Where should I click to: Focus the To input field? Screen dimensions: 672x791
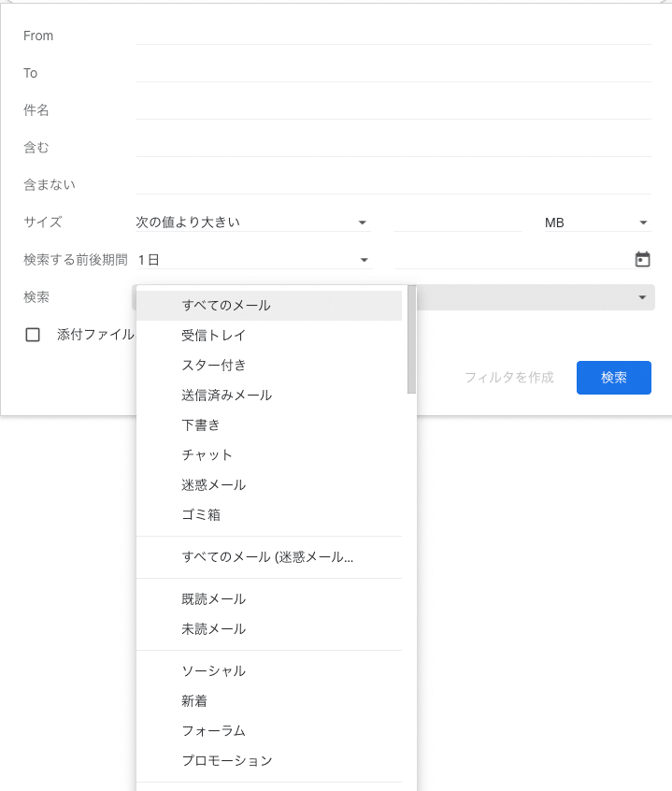[x=393, y=73]
